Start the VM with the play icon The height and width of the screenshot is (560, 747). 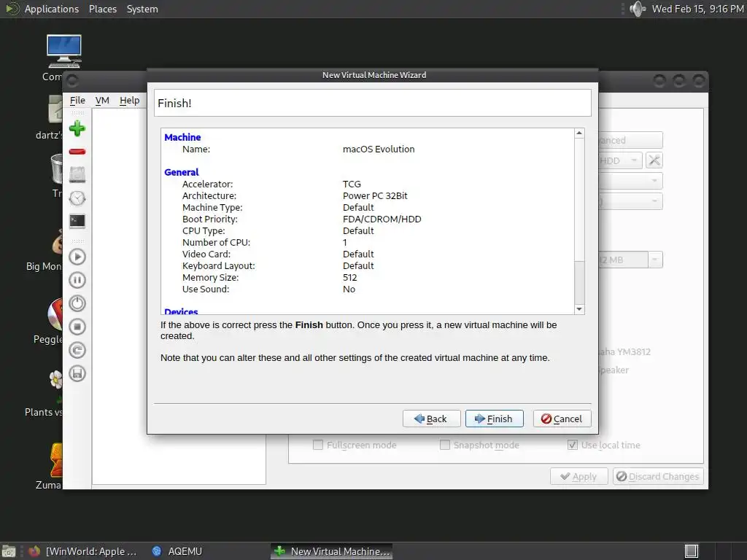pyautogui.click(x=77, y=257)
